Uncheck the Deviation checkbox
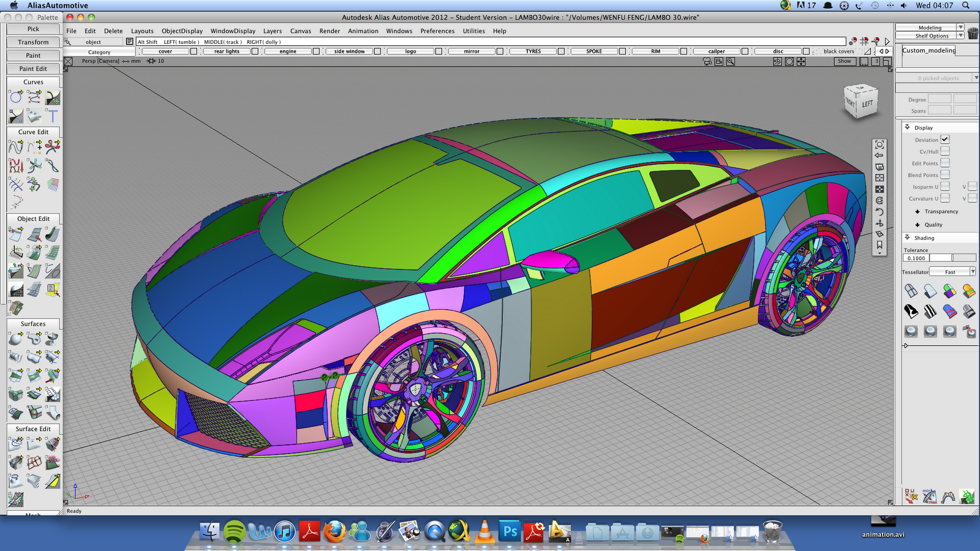The width and height of the screenshot is (980, 551). (x=945, y=140)
